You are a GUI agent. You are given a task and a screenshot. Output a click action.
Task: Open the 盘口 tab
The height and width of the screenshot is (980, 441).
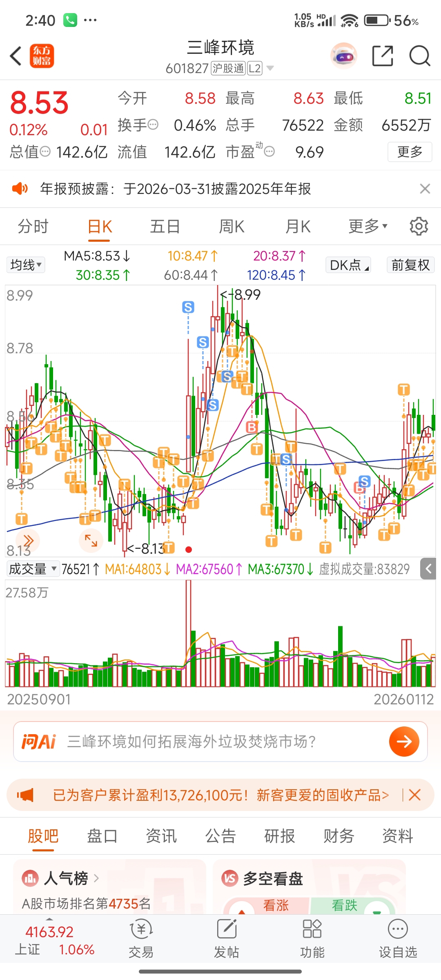102,836
